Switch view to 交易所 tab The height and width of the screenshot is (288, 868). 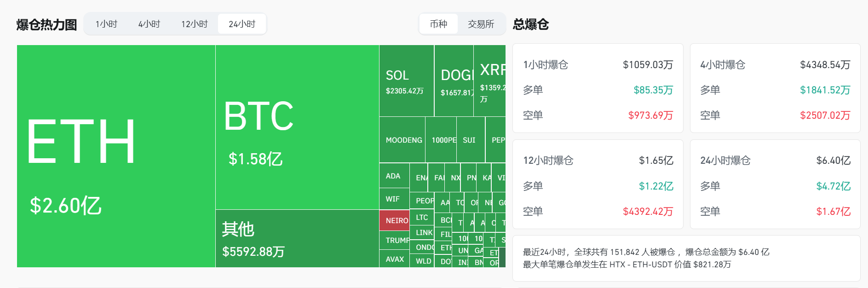[x=481, y=24]
